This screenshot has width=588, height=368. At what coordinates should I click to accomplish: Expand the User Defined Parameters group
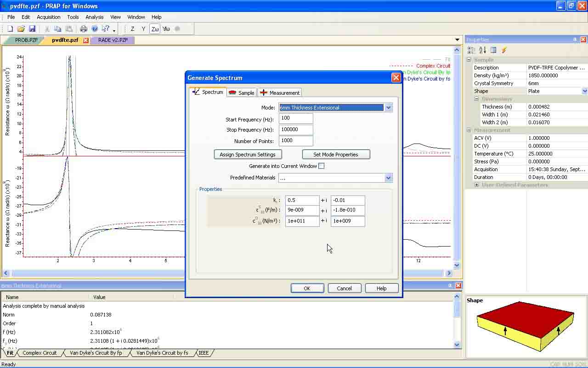pyautogui.click(x=476, y=185)
